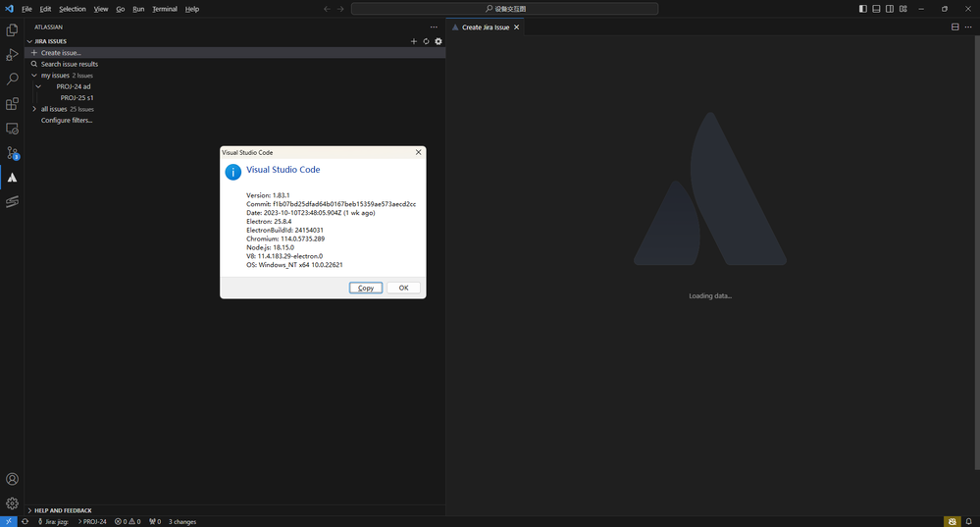Viewport: 980px width, 527px height.
Task: Open the Help menu
Action: tap(192, 9)
